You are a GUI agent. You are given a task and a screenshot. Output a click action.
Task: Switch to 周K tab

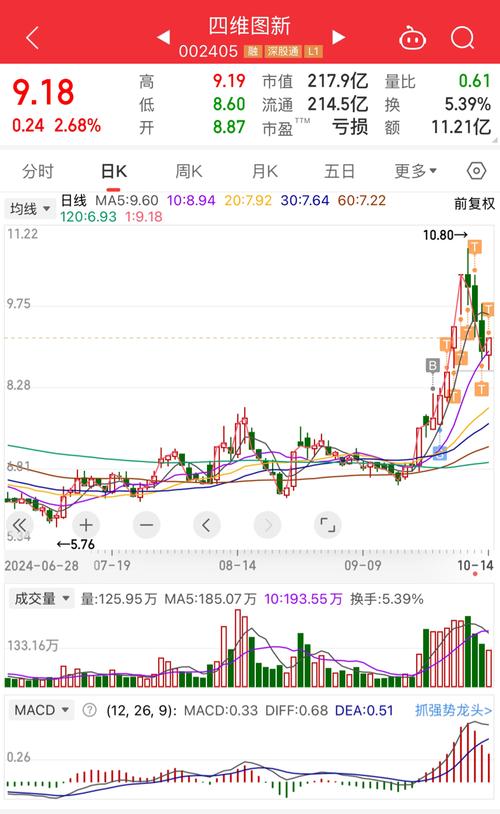click(188, 171)
